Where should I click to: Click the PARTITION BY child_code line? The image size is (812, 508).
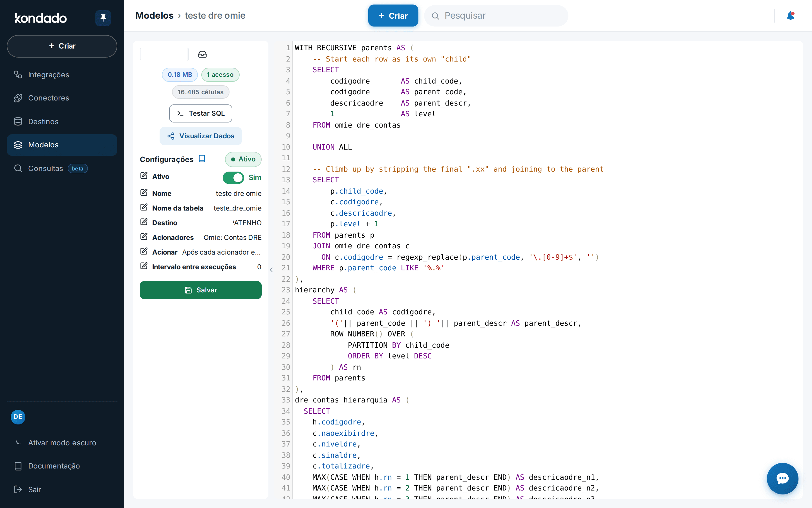click(x=398, y=345)
